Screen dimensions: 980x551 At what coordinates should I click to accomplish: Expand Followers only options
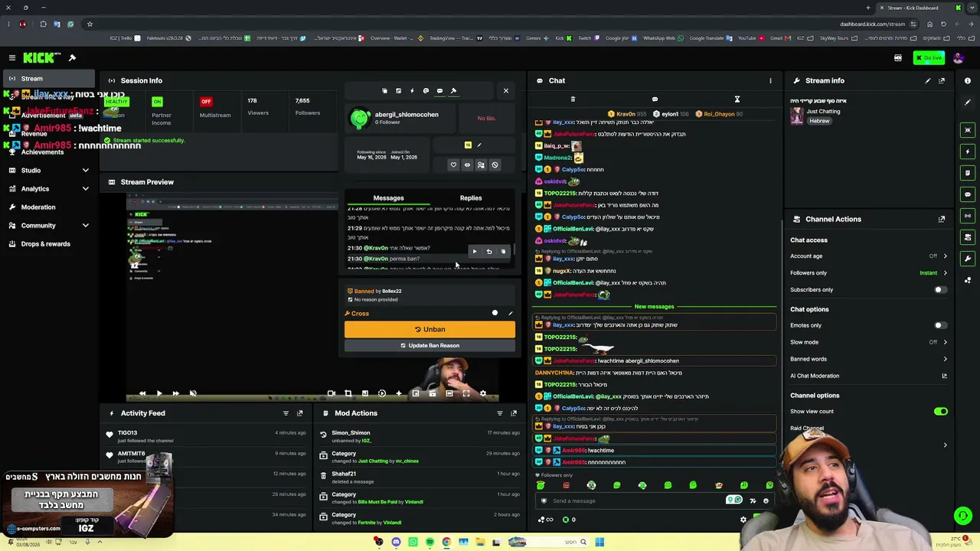(x=869, y=273)
